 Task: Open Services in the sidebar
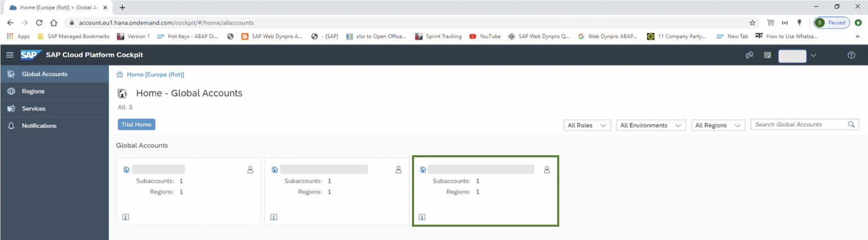(x=54, y=109)
